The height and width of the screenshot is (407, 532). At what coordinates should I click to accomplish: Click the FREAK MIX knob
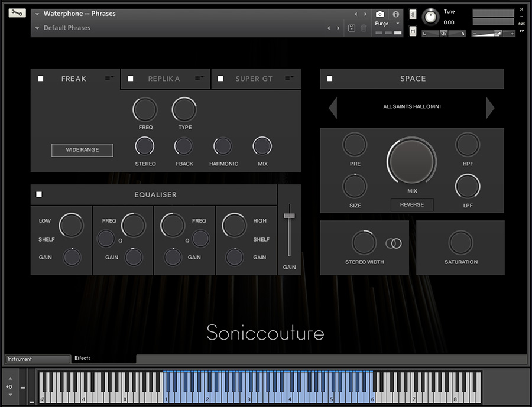[x=262, y=146]
